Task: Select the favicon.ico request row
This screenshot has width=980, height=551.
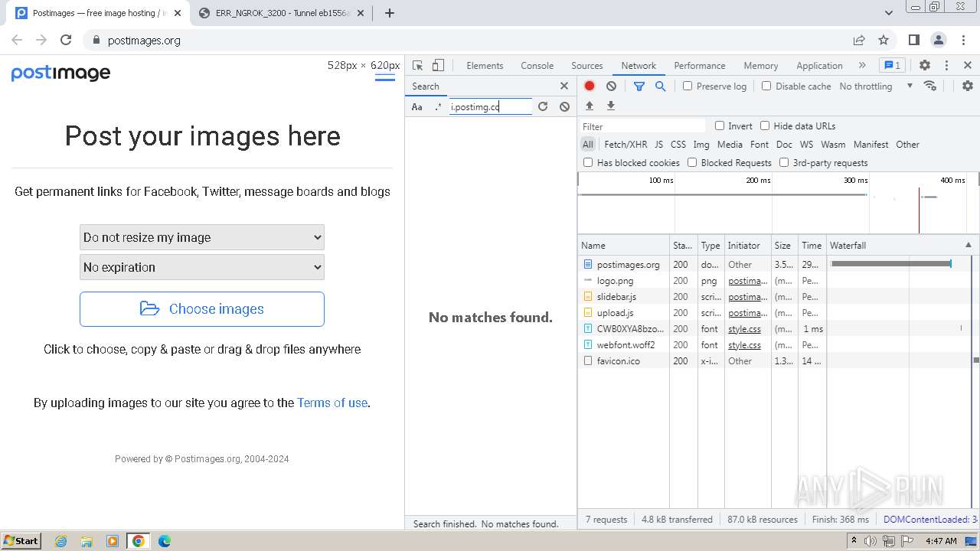Action: pos(778,360)
